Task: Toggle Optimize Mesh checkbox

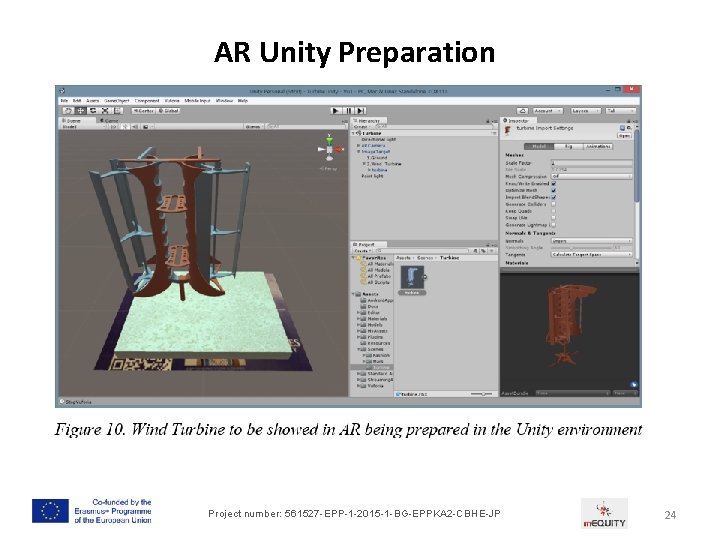Action: point(554,190)
